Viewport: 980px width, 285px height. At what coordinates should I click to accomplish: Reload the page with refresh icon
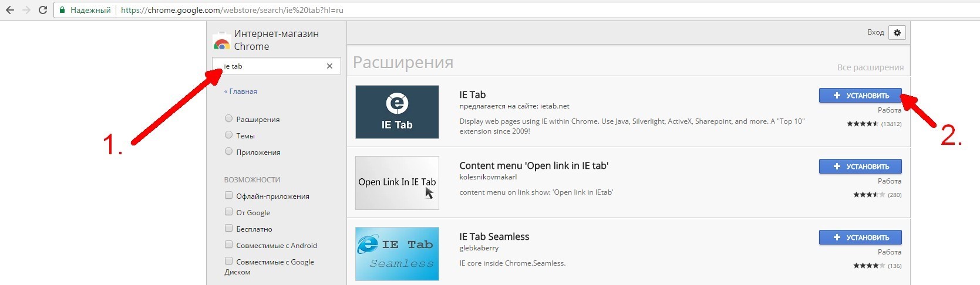point(42,10)
